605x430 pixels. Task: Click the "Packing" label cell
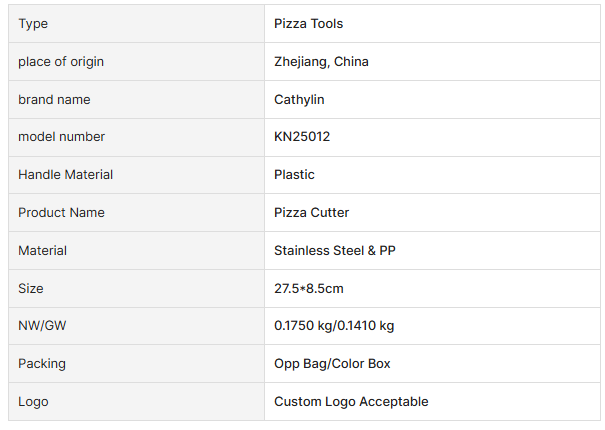tap(42, 364)
